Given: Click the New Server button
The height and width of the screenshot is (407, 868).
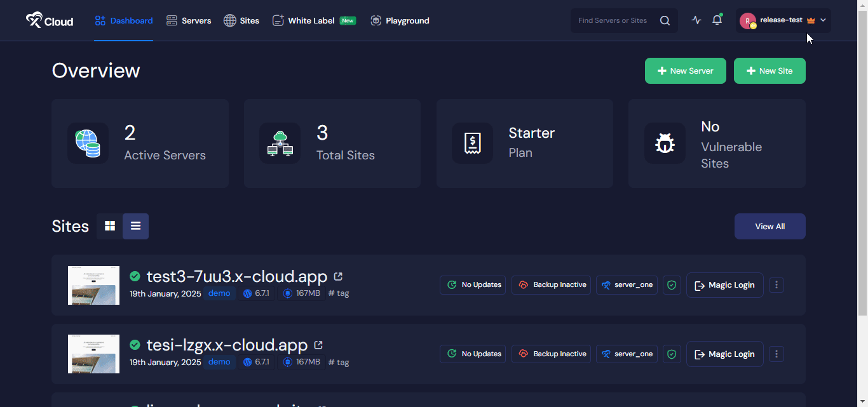Looking at the screenshot, I should (685, 71).
